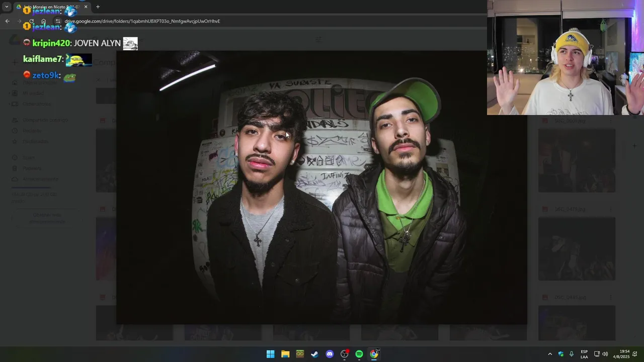Open a new Chrome tab
Screen dimensions: 644x362
(98, 7)
